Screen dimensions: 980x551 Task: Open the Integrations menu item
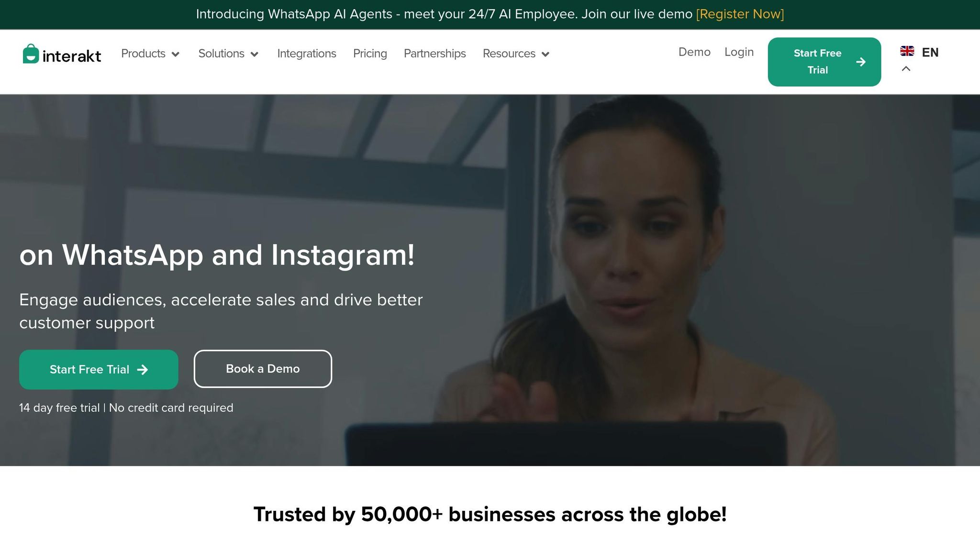[x=307, y=54]
